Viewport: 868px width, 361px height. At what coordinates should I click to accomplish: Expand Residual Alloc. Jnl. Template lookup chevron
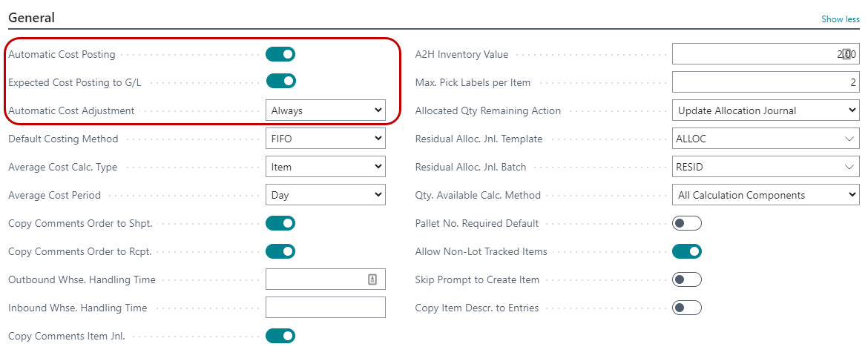[849, 139]
